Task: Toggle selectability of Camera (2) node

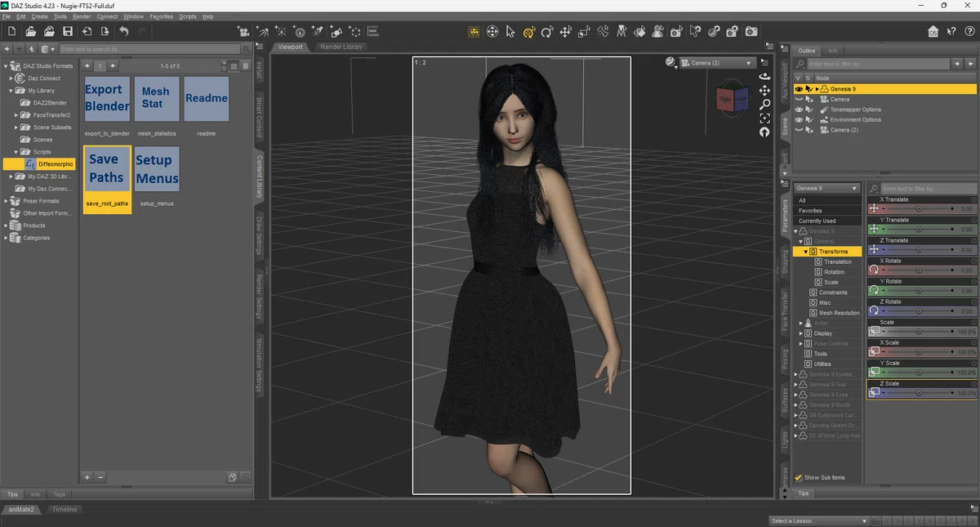Action: pos(808,130)
